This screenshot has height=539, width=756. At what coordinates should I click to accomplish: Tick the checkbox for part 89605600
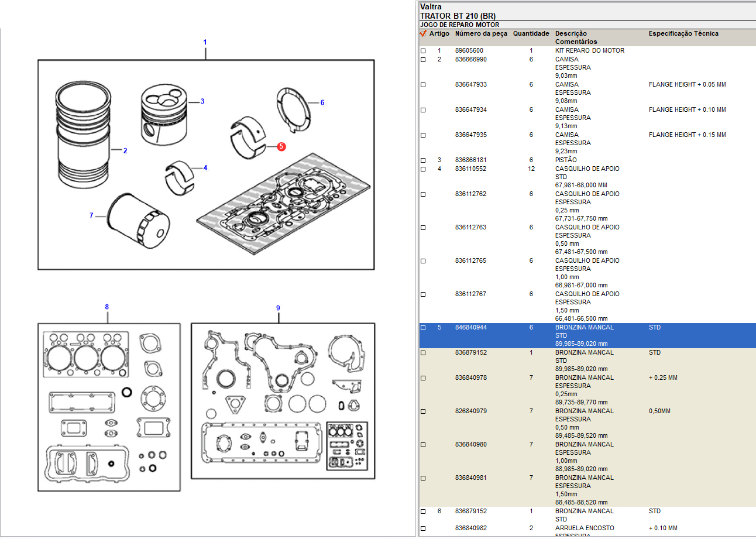[423, 51]
